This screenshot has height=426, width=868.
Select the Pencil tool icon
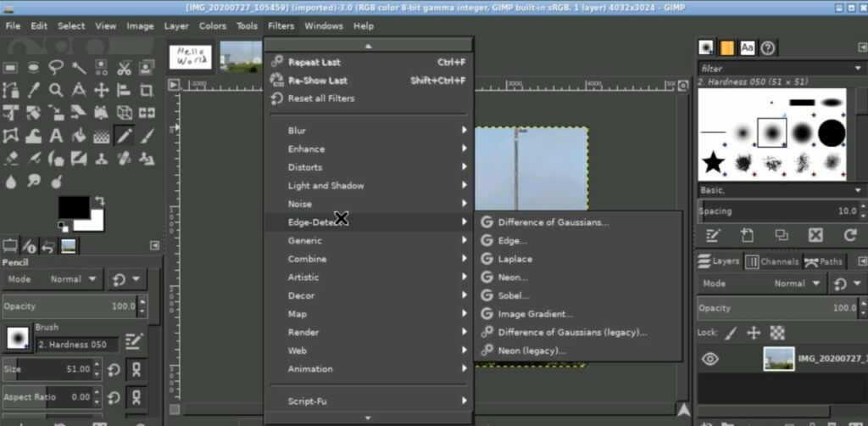pos(124,135)
